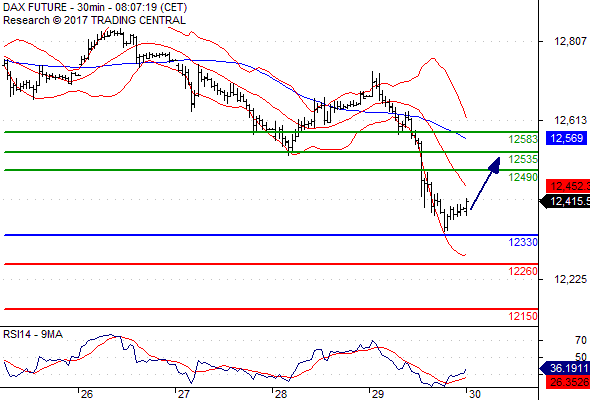
Task: Click the green 12490 resistance label
Action: (523, 177)
